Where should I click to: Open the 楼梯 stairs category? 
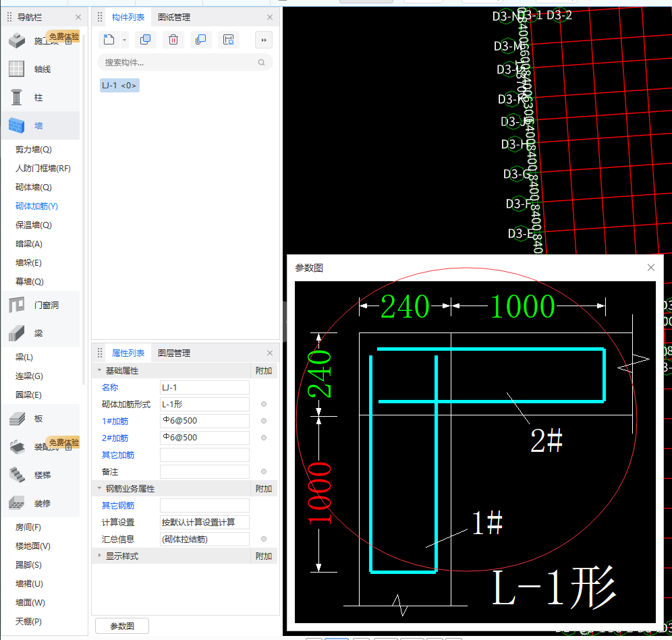coord(40,475)
